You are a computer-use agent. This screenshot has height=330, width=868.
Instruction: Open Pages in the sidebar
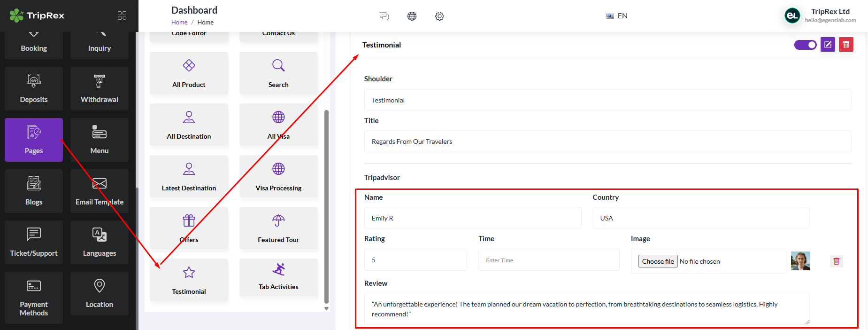point(34,140)
